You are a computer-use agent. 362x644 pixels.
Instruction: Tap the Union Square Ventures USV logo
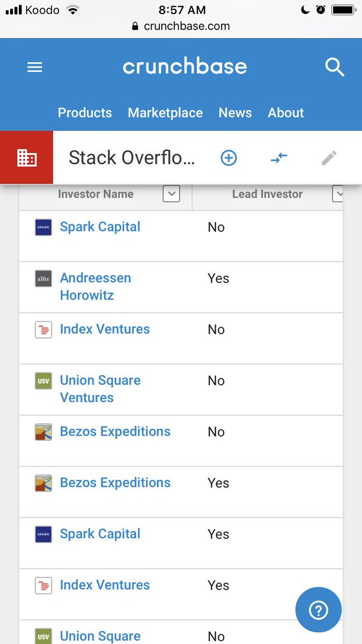43,380
